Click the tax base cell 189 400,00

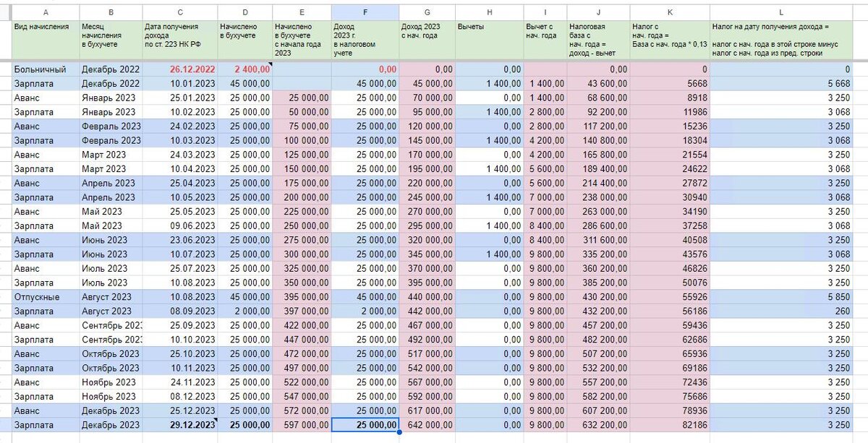[598, 169]
